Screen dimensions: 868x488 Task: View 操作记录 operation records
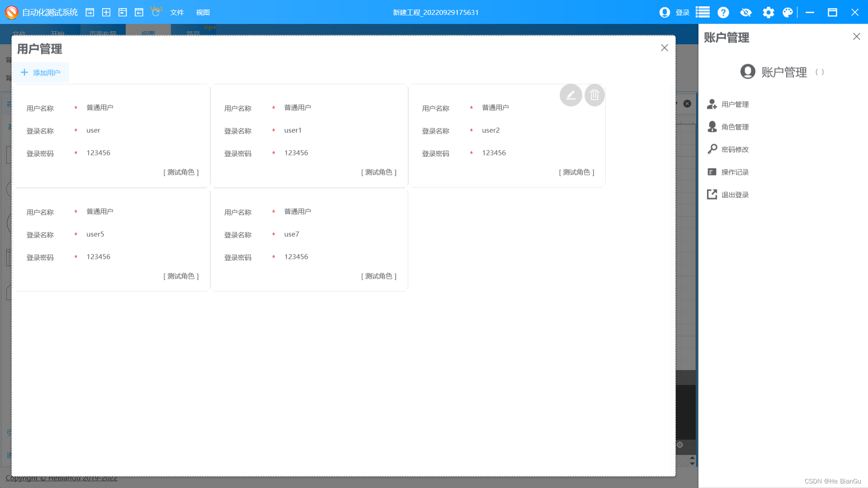736,172
